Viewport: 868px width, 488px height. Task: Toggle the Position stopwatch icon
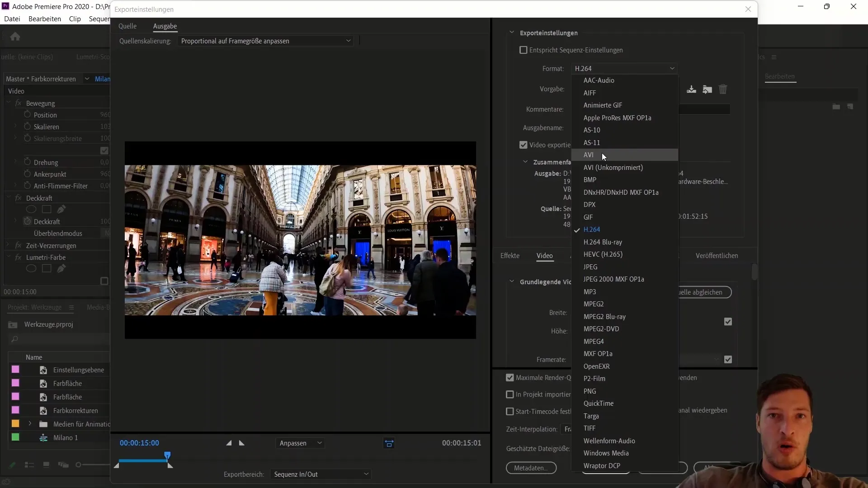pos(27,115)
